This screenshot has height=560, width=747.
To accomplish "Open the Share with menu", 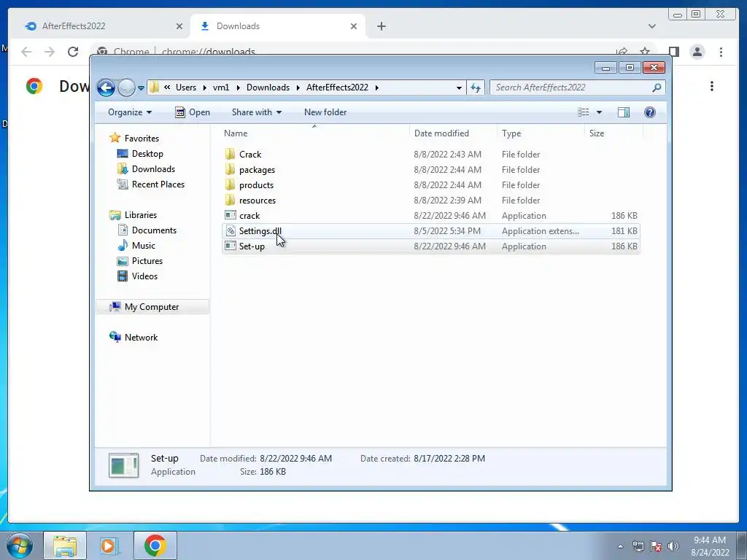I will 256,112.
